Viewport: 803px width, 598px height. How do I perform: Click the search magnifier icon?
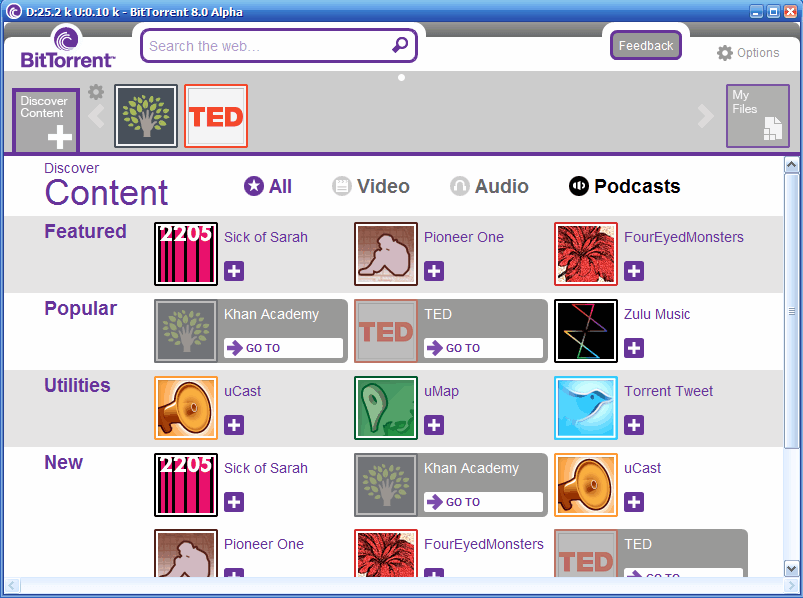coord(399,45)
